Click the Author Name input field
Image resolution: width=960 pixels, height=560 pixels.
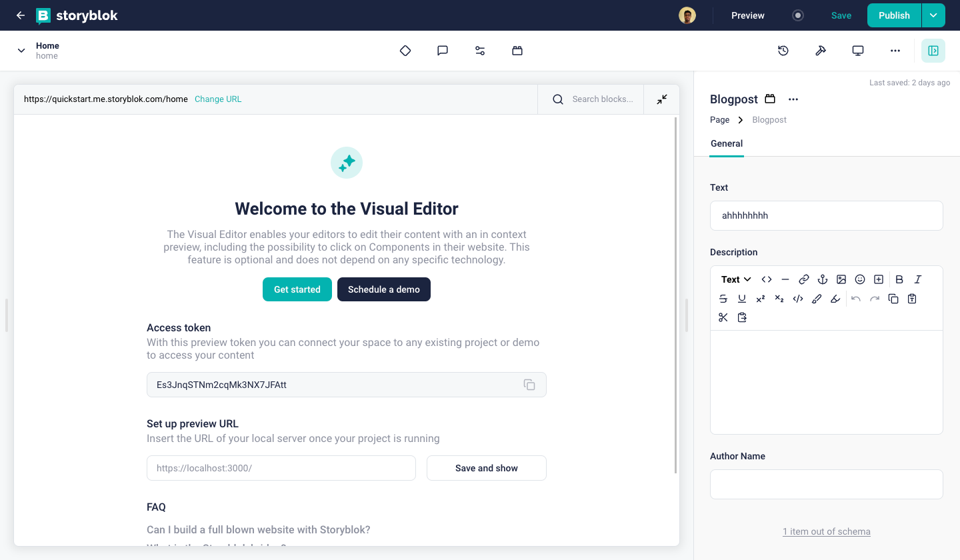[x=827, y=484]
